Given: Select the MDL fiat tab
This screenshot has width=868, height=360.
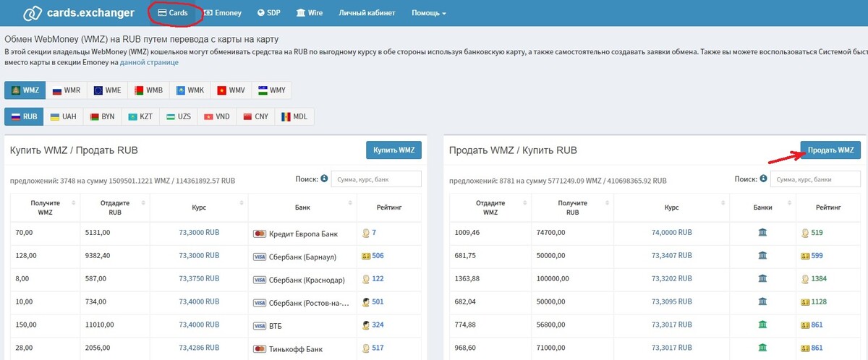Looking at the screenshot, I should coord(294,116).
